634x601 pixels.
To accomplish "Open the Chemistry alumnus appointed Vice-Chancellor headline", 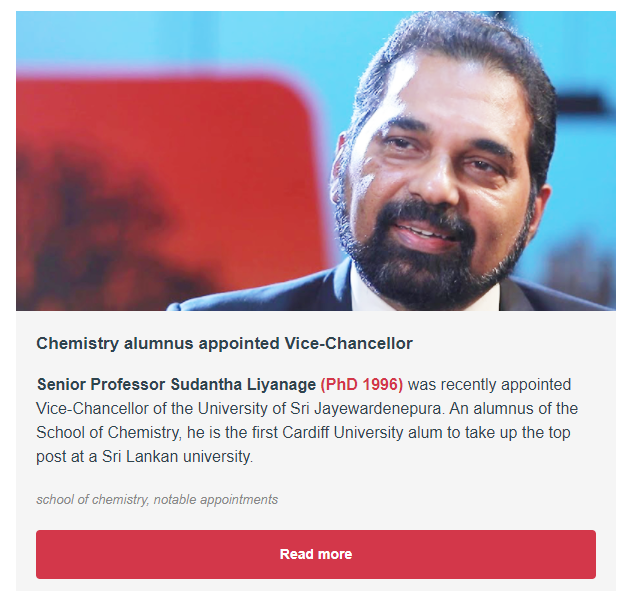I will 224,343.
